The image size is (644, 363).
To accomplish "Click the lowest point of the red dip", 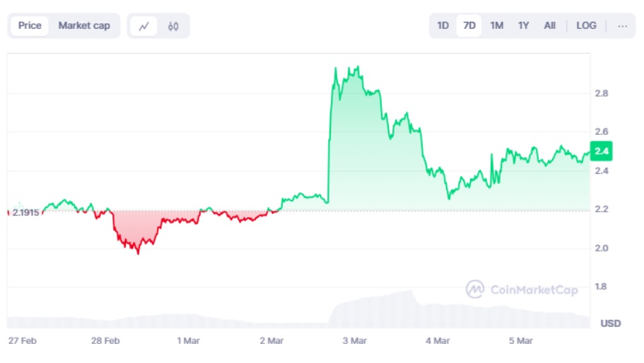I will (x=138, y=254).
